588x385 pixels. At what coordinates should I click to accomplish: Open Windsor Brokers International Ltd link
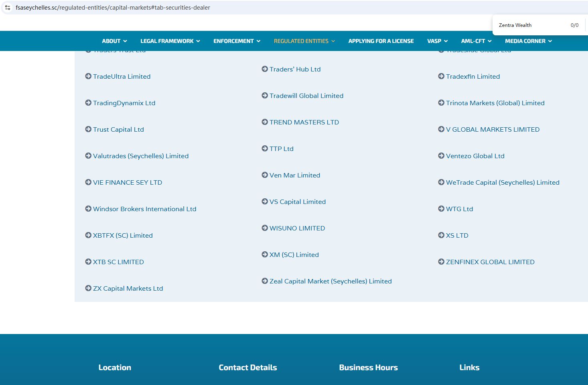[x=144, y=209]
